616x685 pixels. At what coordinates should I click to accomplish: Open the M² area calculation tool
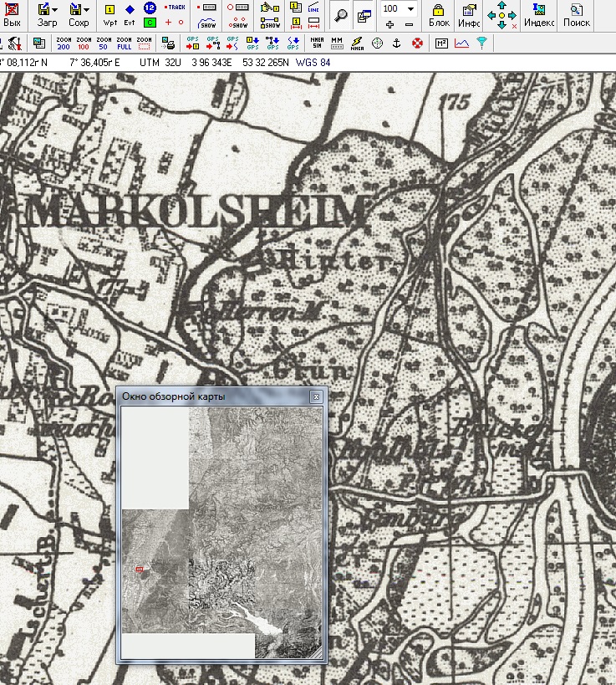441,42
